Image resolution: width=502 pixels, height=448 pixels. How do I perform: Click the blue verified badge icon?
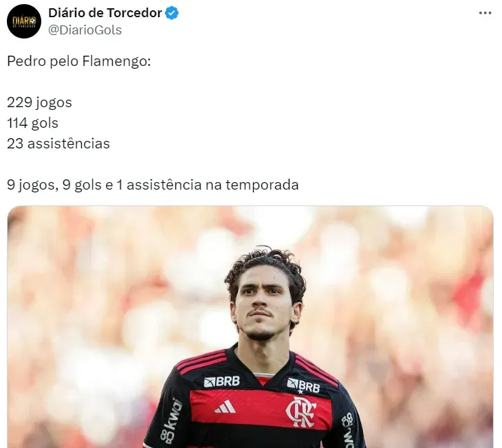click(x=172, y=13)
